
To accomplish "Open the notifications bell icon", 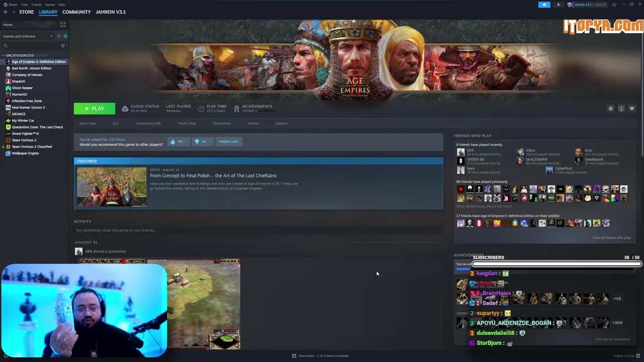I will click(x=558, y=5).
